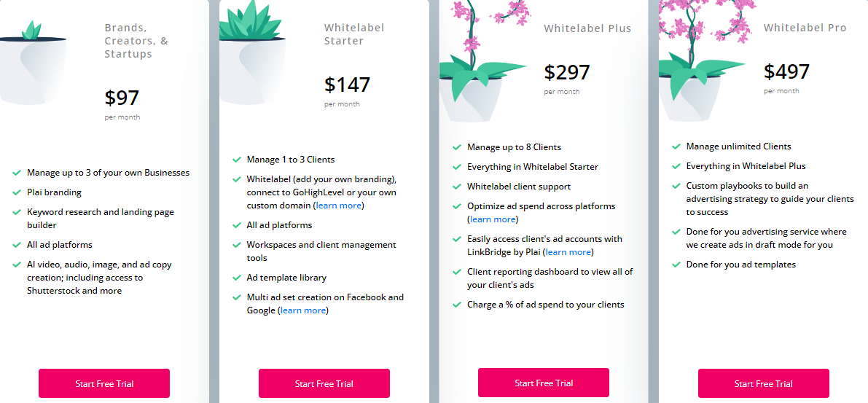
Task: Click the checkmark beside "Plai branding"
Action: 16,192
